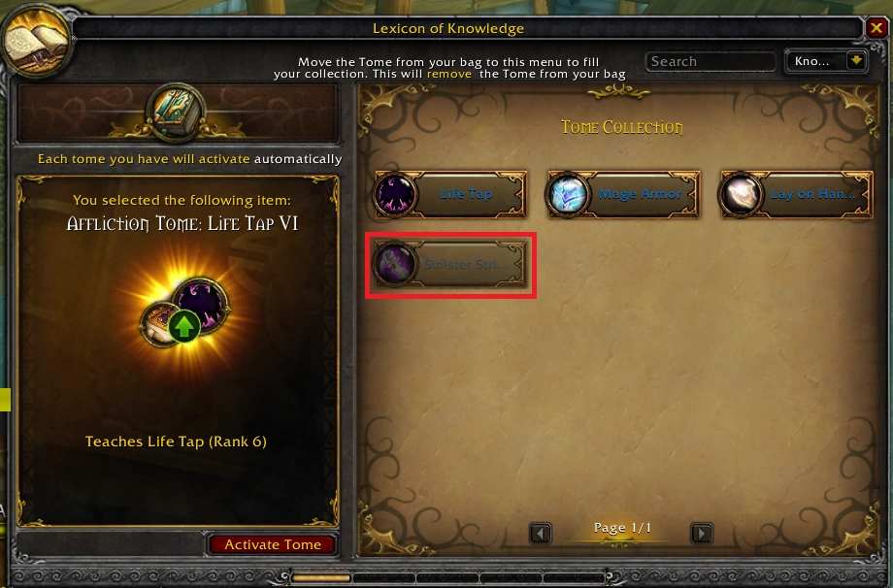
Task: Click the Activate Tome button
Action: (272, 544)
